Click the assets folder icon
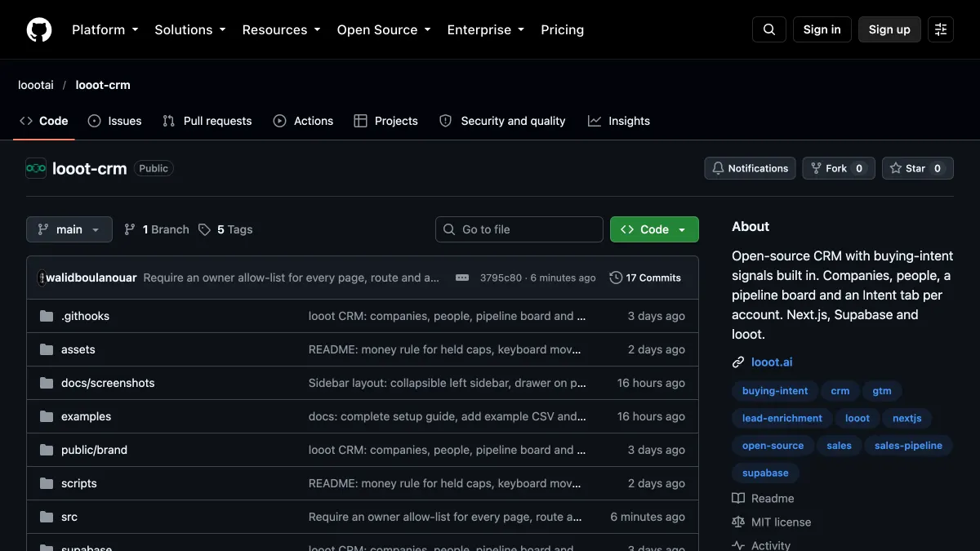Viewport: 980px width, 551px height. point(47,349)
